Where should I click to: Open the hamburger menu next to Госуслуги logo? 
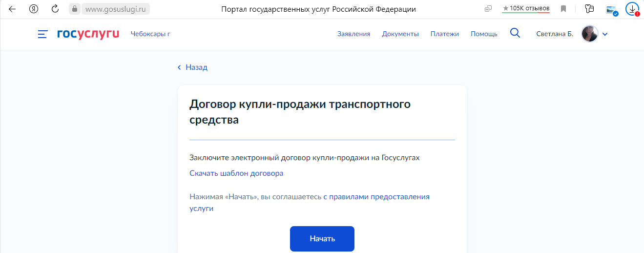point(43,34)
